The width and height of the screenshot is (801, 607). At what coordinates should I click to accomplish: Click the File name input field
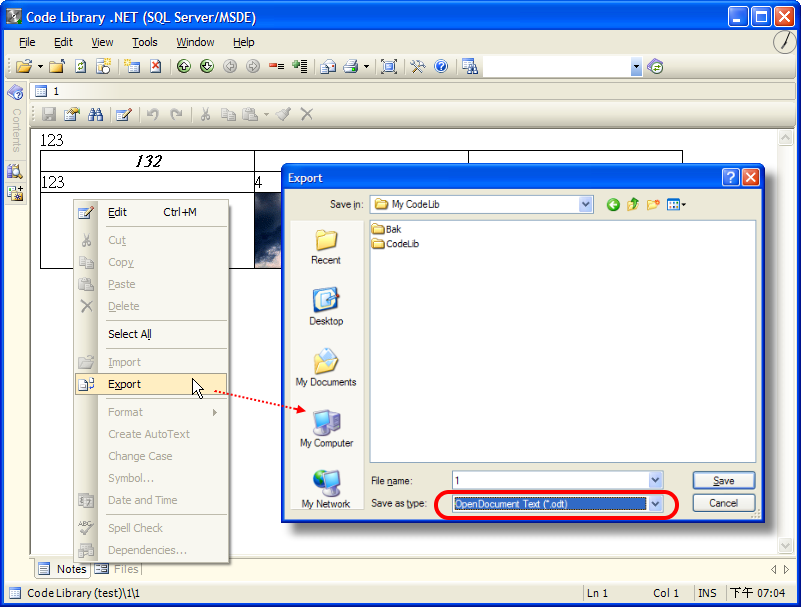(551, 480)
